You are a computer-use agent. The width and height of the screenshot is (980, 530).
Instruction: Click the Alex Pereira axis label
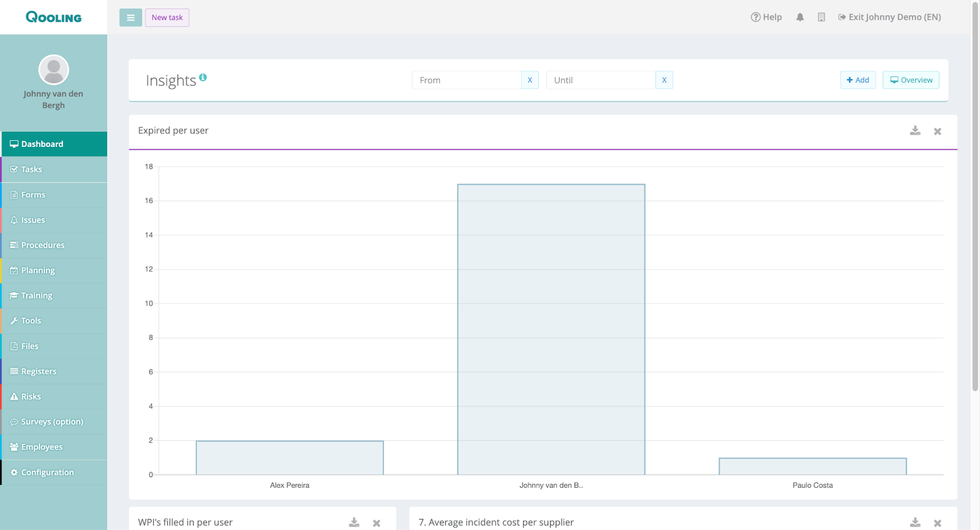click(290, 485)
